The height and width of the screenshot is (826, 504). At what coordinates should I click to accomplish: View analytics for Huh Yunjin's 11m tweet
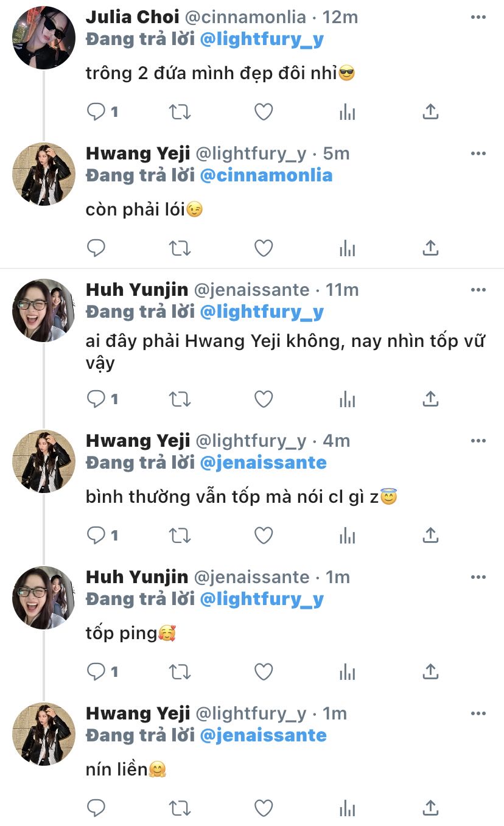(x=347, y=399)
